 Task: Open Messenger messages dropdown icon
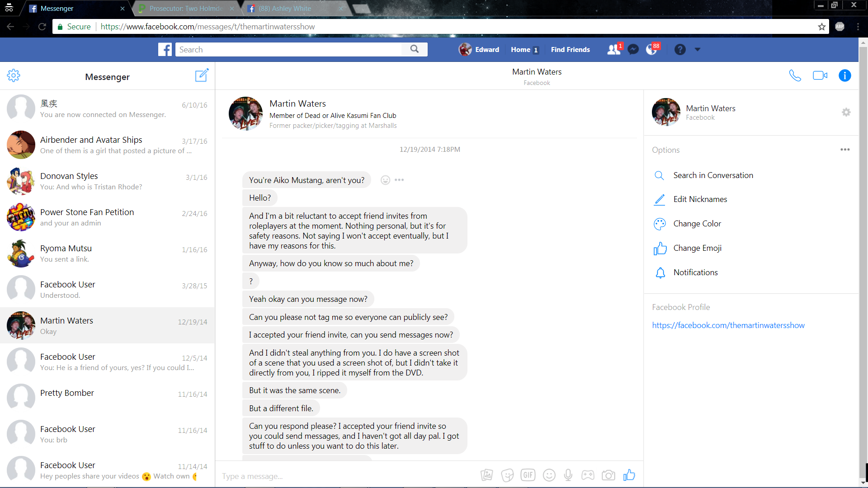633,50
